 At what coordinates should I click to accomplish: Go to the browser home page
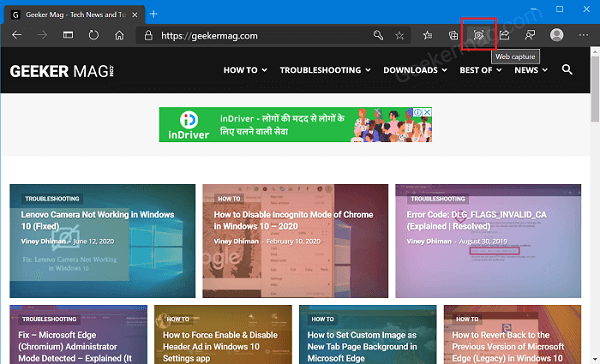pos(119,35)
